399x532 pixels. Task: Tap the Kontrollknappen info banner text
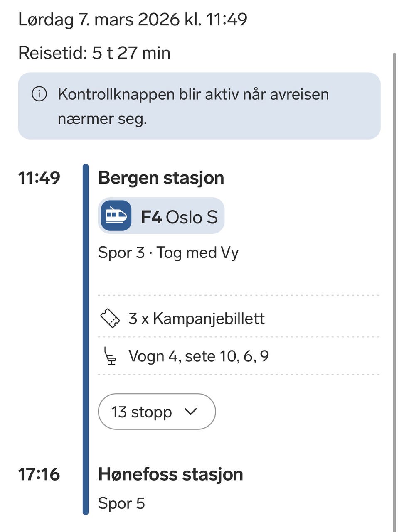click(193, 106)
